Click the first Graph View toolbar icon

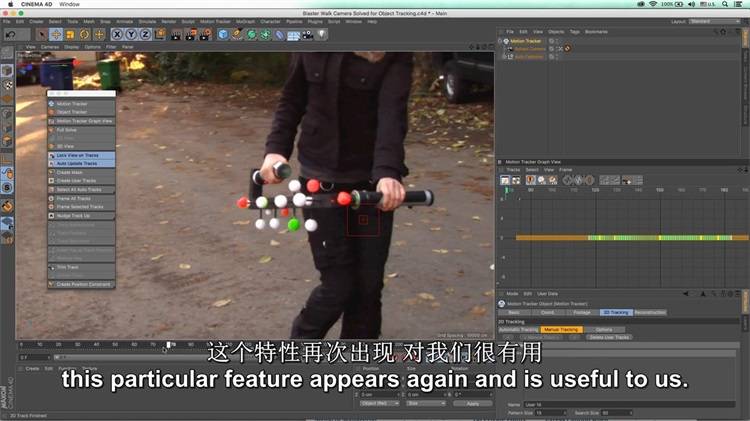coord(505,180)
